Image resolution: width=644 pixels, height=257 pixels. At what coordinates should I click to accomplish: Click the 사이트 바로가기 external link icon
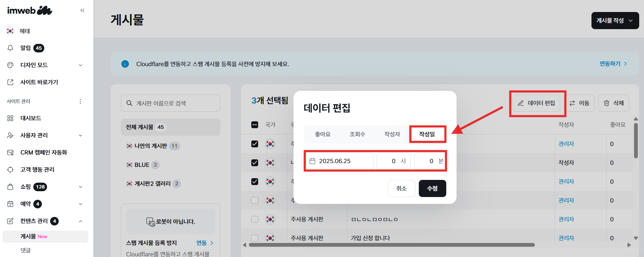point(10,82)
